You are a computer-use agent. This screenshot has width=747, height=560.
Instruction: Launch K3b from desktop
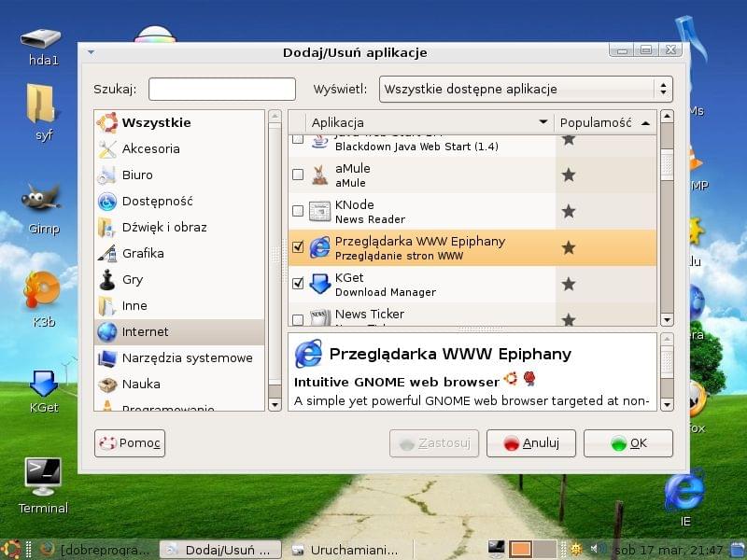click(43, 300)
